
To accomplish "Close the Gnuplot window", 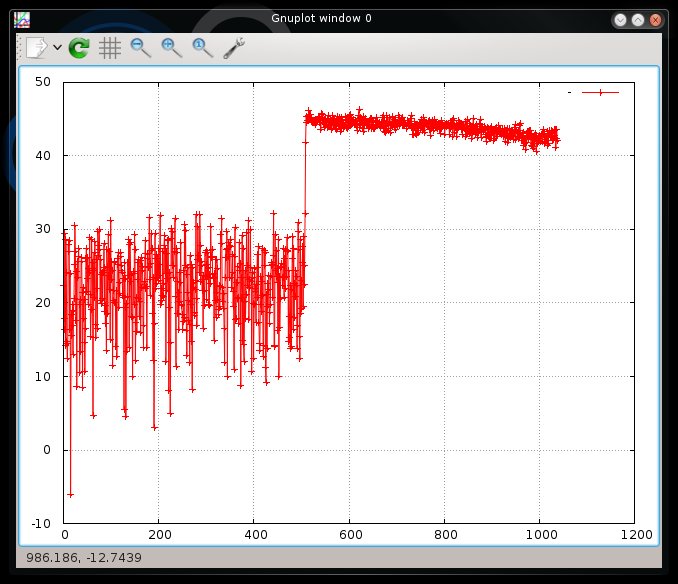I will [655, 19].
